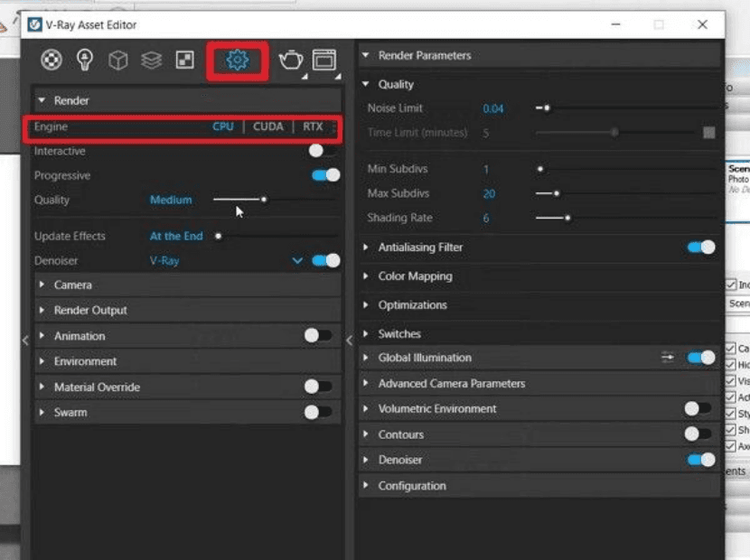Click the Noise Limit slider handle
Image resolution: width=750 pixels, height=560 pixels.
click(x=547, y=108)
